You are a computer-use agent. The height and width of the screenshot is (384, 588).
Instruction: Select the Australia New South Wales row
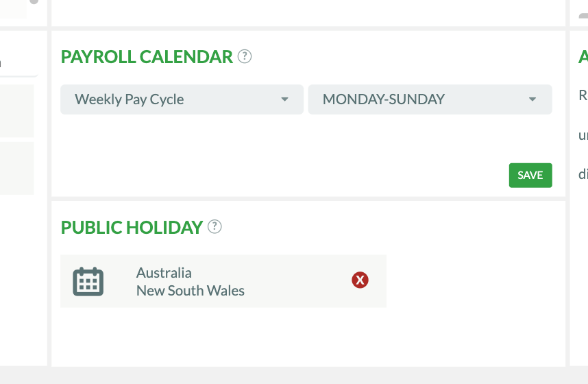pyautogui.click(x=223, y=281)
